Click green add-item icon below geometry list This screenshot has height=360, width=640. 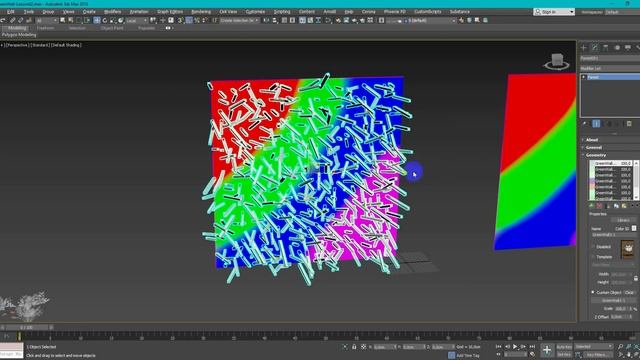pyautogui.click(x=592, y=206)
